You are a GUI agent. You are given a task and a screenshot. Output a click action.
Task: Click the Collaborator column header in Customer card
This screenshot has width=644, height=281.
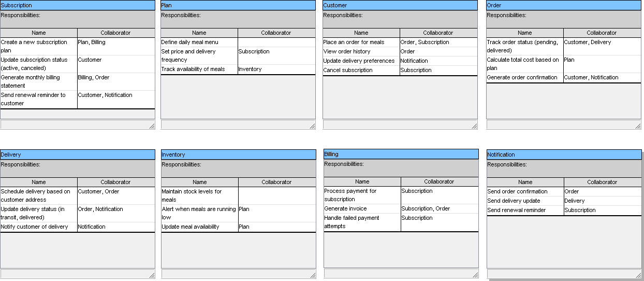438,33
